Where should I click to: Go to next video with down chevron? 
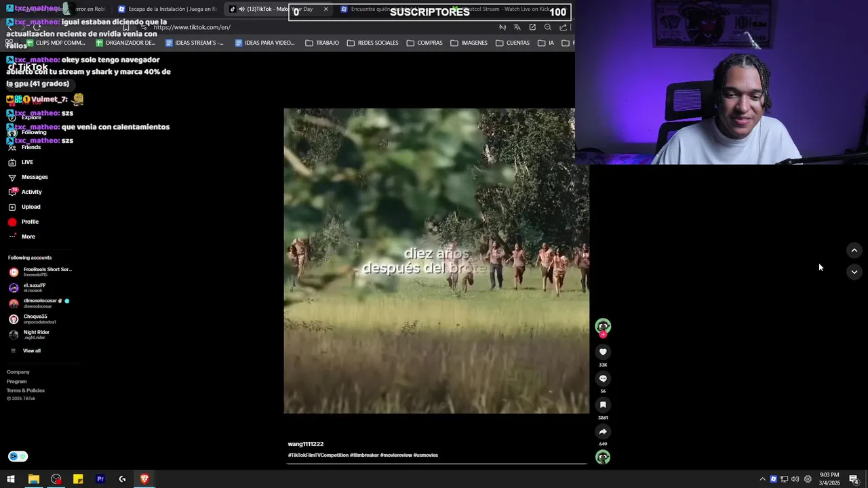coord(854,272)
